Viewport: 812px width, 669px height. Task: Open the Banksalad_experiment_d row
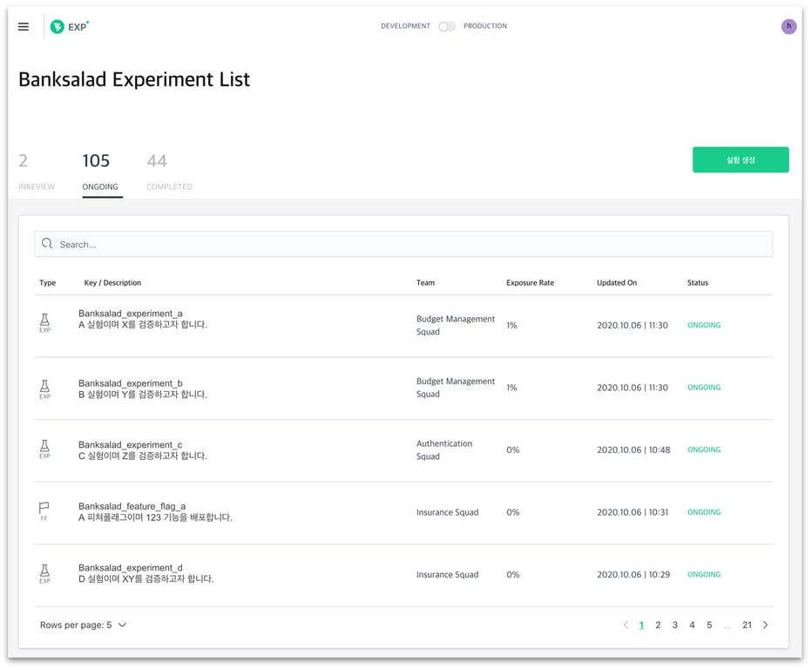coord(131,568)
